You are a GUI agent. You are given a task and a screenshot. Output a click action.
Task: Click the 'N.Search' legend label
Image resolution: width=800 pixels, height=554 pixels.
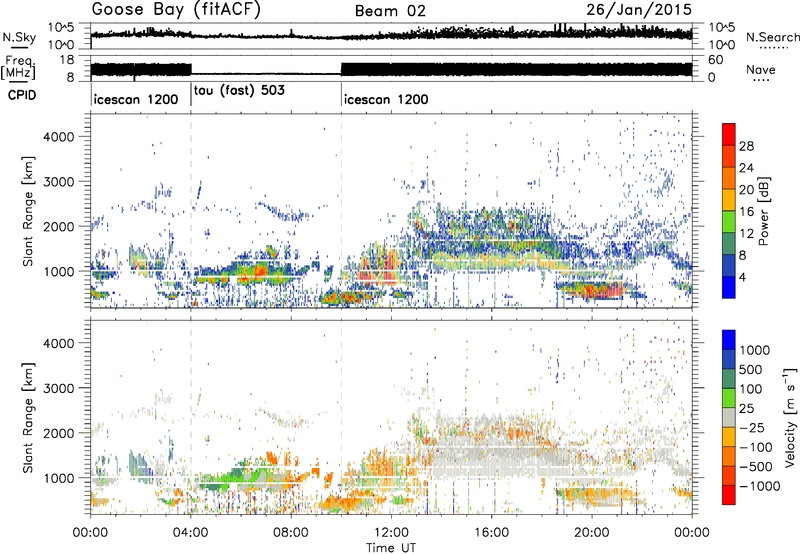pos(772,37)
